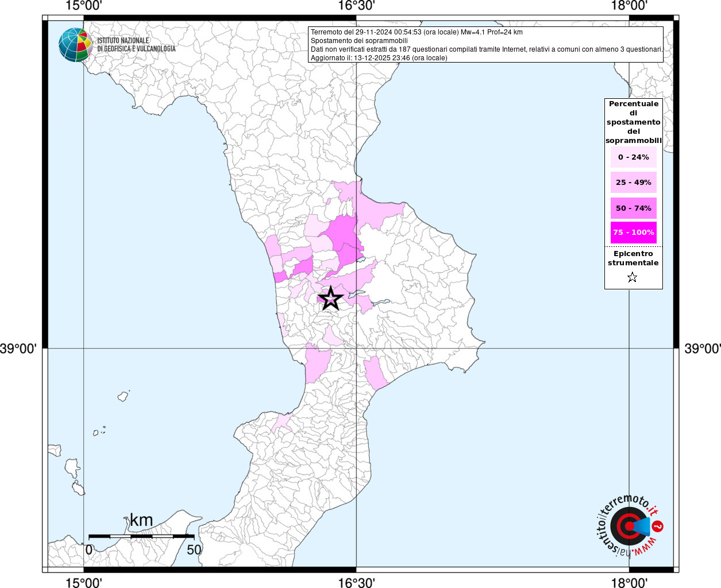Click the right 39°00' latitude label
The width and height of the screenshot is (721, 588).
pos(703,349)
